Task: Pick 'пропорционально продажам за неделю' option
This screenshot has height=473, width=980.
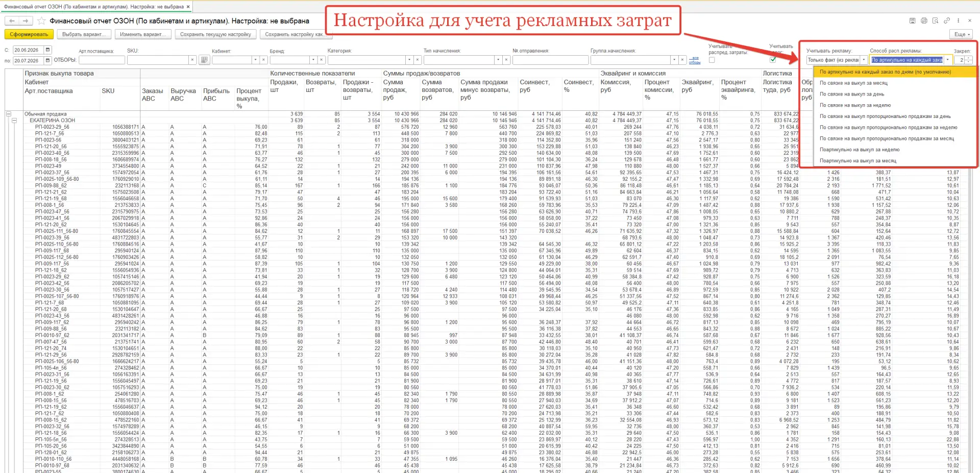Action: [x=895, y=128]
